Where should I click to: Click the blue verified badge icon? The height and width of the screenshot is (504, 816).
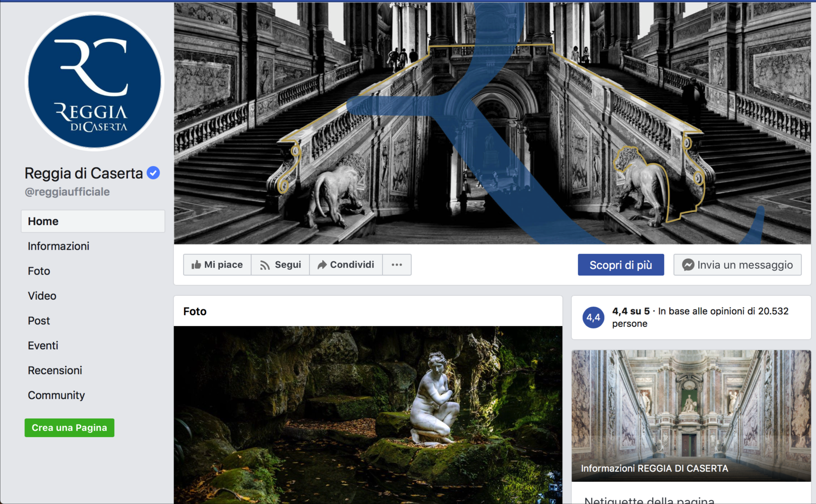[153, 173]
